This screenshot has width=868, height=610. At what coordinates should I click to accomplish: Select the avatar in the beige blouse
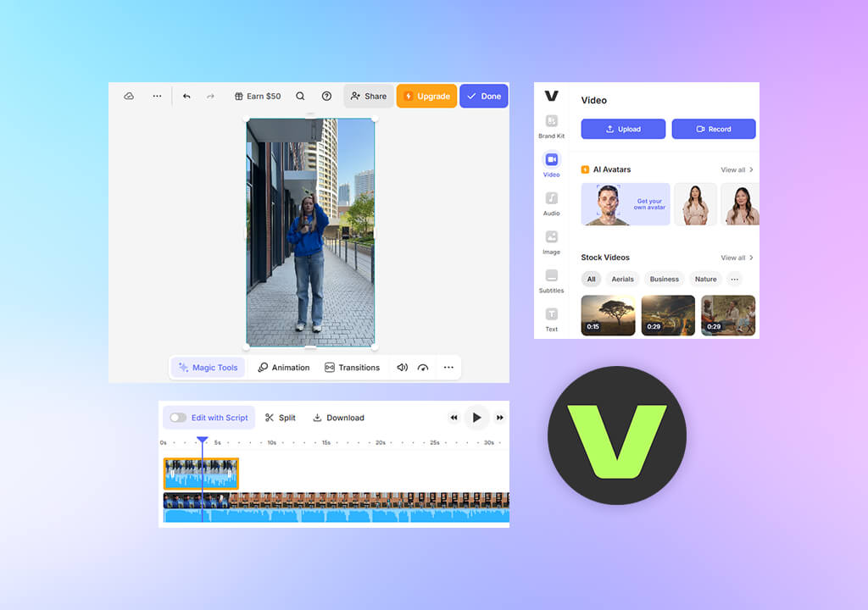(696, 204)
